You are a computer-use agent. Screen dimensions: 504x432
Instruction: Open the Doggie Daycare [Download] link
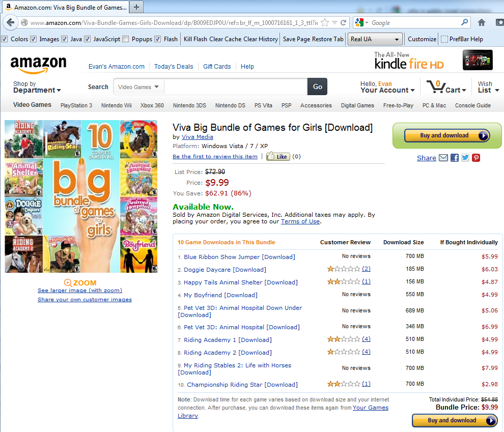225,270
